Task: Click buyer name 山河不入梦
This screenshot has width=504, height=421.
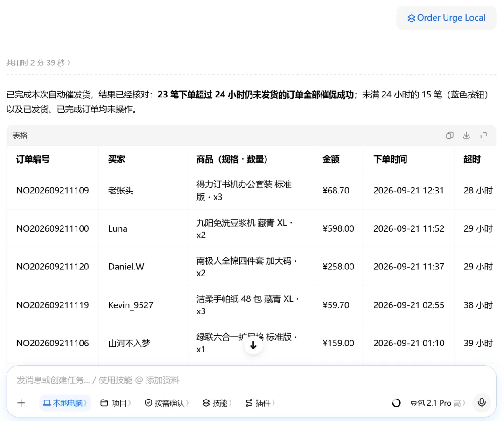Action: [129, 343]
